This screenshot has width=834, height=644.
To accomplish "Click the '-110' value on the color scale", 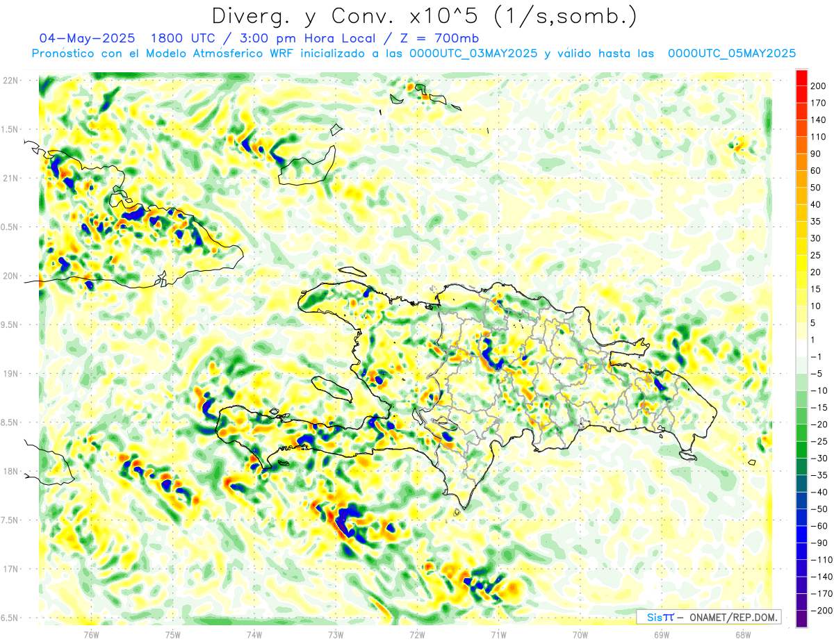I will click(x=822, y=560).
